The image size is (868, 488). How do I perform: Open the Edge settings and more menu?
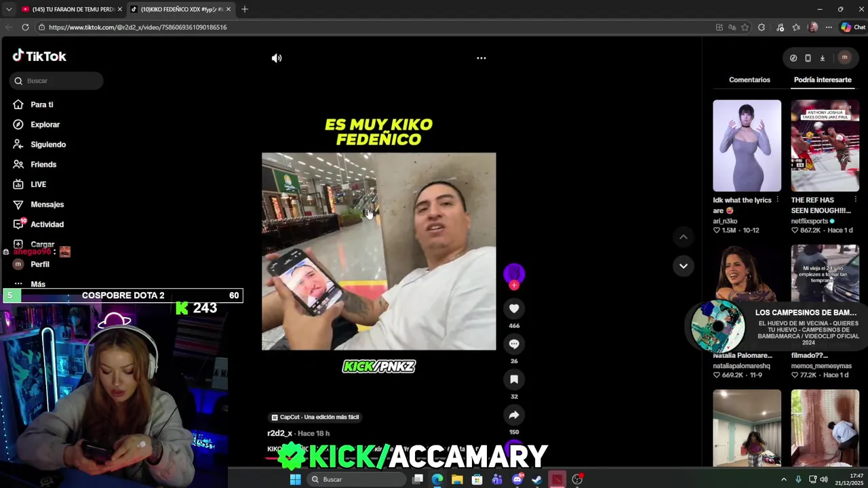829,27
